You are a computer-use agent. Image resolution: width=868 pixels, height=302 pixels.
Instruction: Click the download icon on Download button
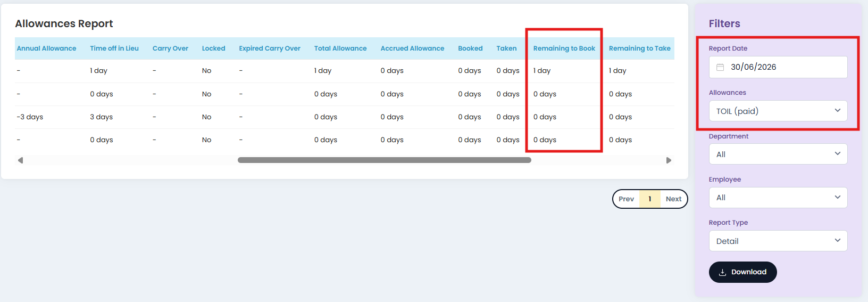coord(722,272)
